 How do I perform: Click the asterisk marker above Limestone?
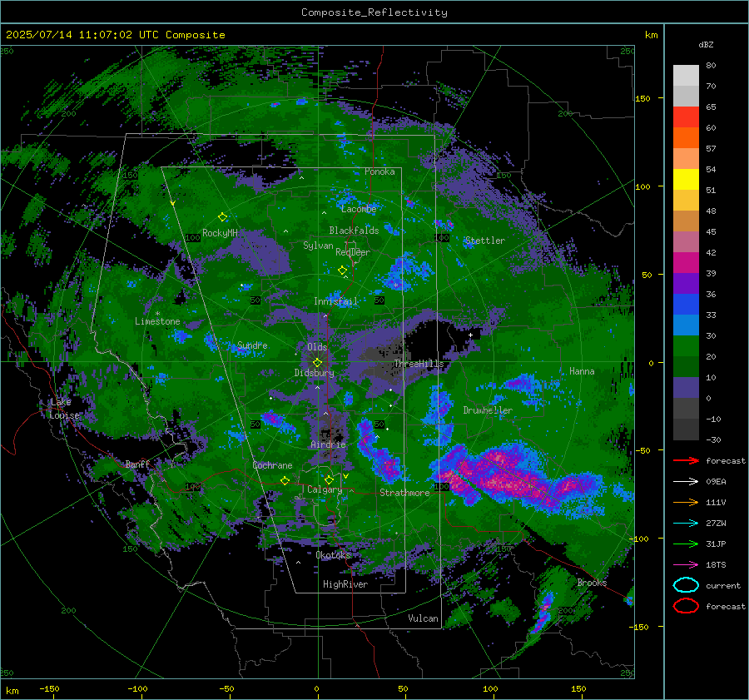click(157, 314)
